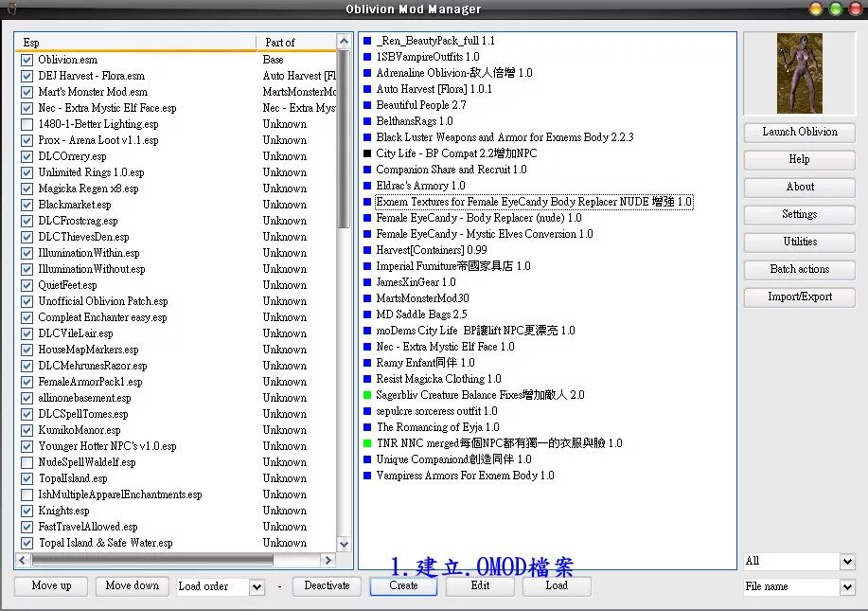868x611 pixels.
Task: Click the blue icon of Female EyeCandy - Body Replacer (nude)
Action: pos(367,218)
